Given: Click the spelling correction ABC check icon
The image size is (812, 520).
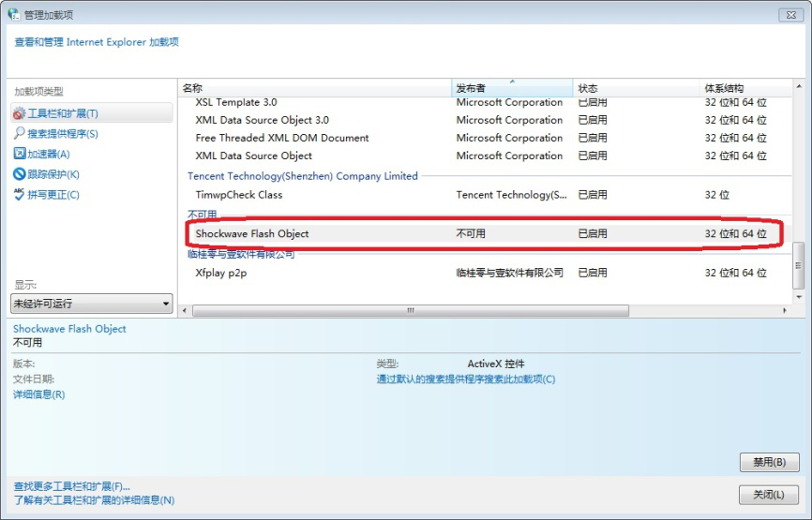Looking at the screenshot, I should tap(19, 195).
